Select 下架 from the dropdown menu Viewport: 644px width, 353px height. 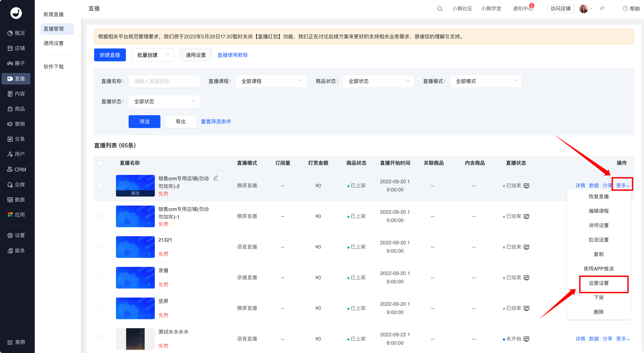click(598, 298)
